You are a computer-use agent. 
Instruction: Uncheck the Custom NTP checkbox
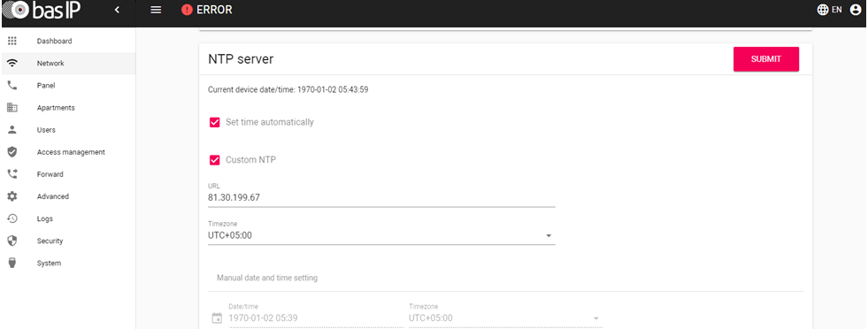coord(215,160)
